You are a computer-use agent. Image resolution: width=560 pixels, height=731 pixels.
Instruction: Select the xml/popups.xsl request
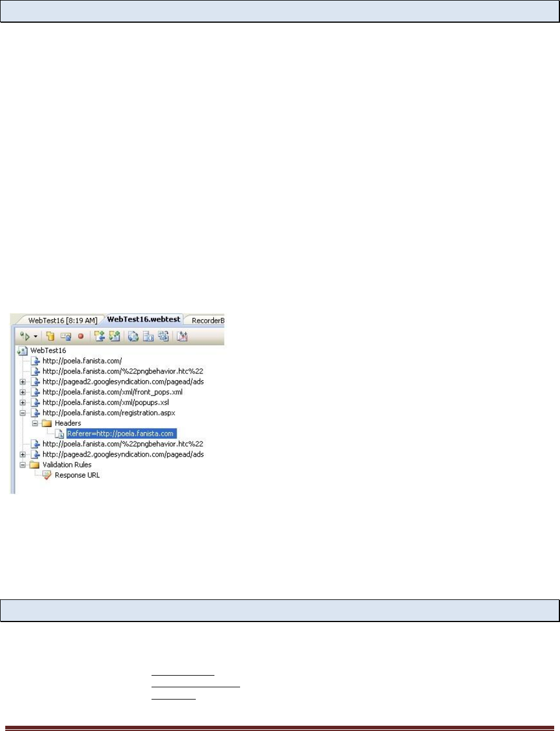tap(105, 402)
